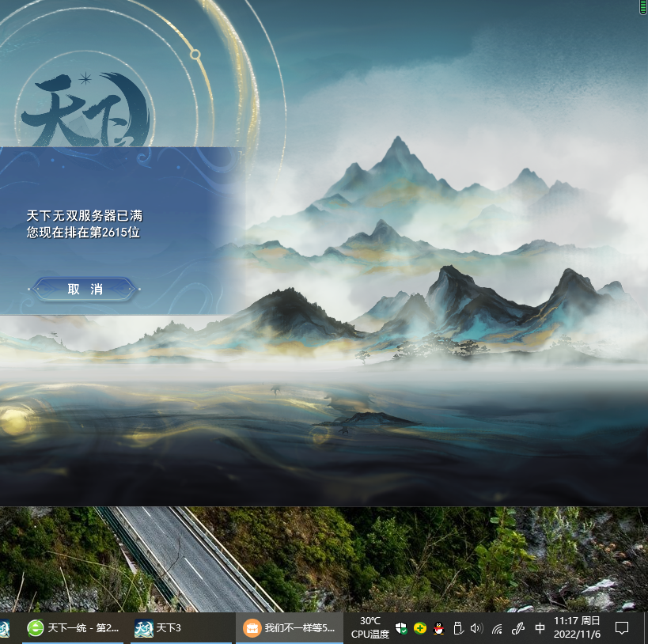This screenshot has height=644, width=648.
Task: Open the 我们不一样等5... taskbar window
Action: [x=290, y=628]
